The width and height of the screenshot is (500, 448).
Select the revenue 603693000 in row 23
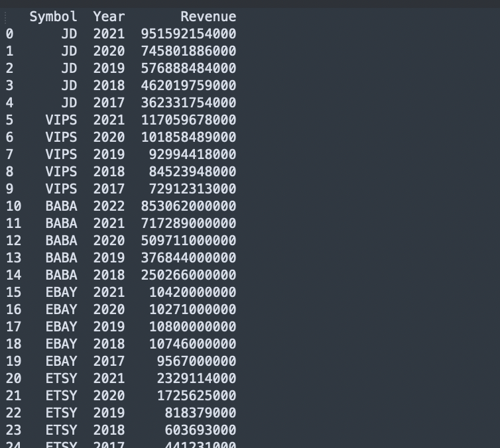[x=200, y=429]
